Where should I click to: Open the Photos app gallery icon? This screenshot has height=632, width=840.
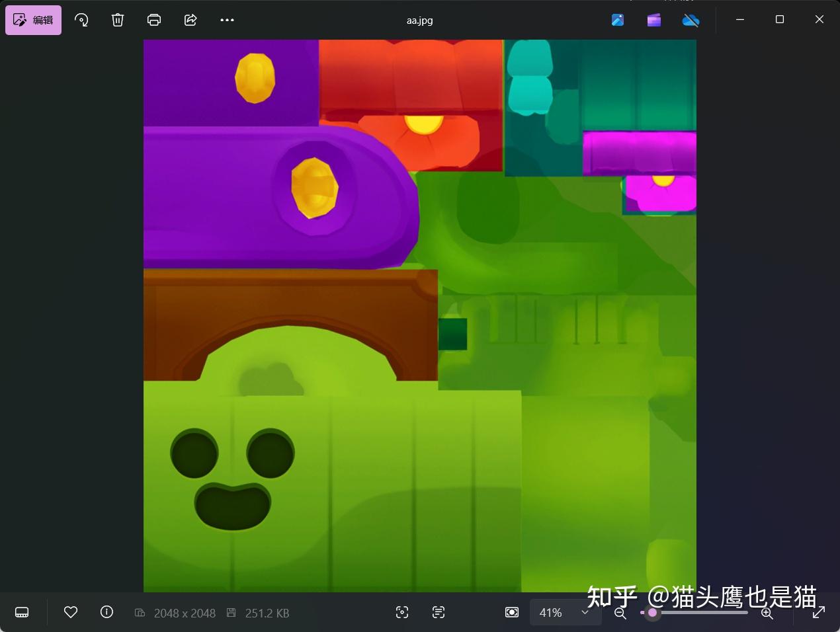click(x=618, y=20)
